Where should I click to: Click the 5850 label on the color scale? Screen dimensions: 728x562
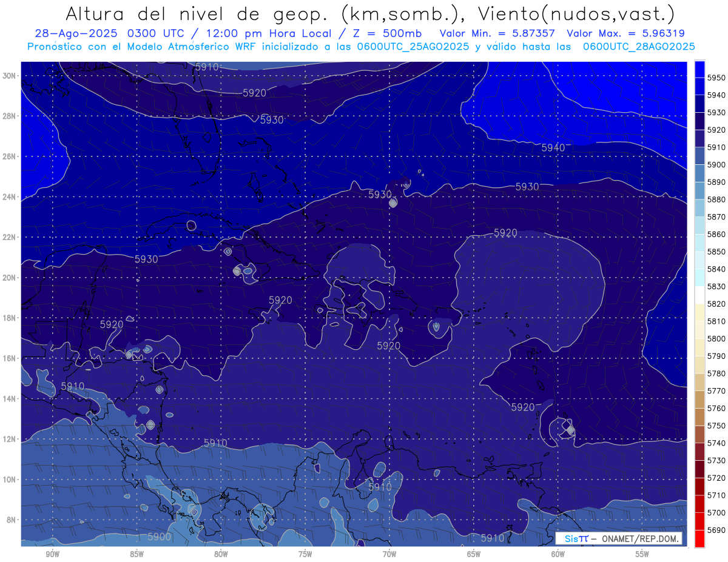(x=716, y=252)
